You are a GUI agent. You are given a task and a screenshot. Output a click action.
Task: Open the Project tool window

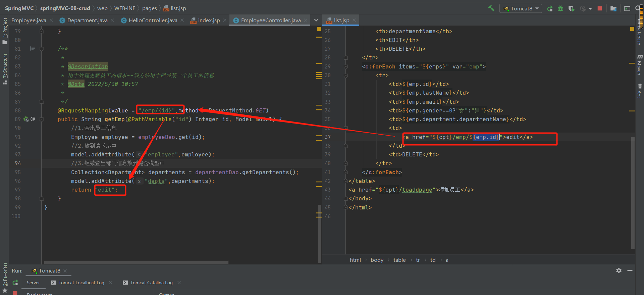(x=5, y=31)
